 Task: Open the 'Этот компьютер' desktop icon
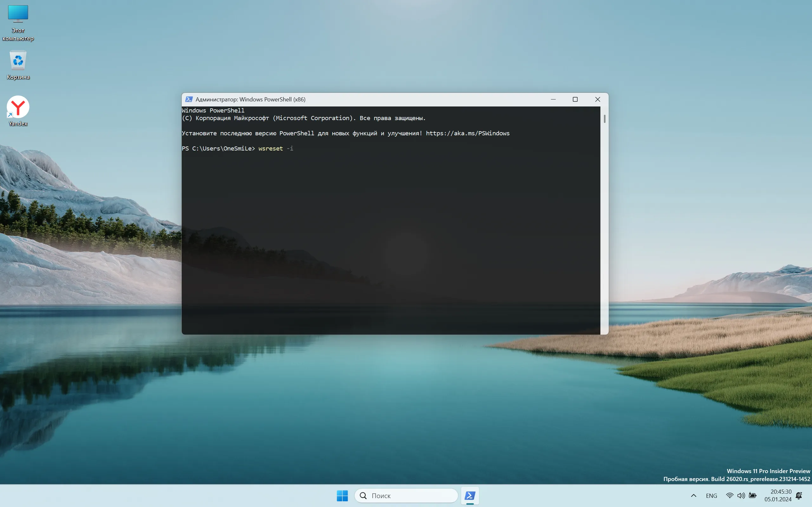[x=18, y=22]
